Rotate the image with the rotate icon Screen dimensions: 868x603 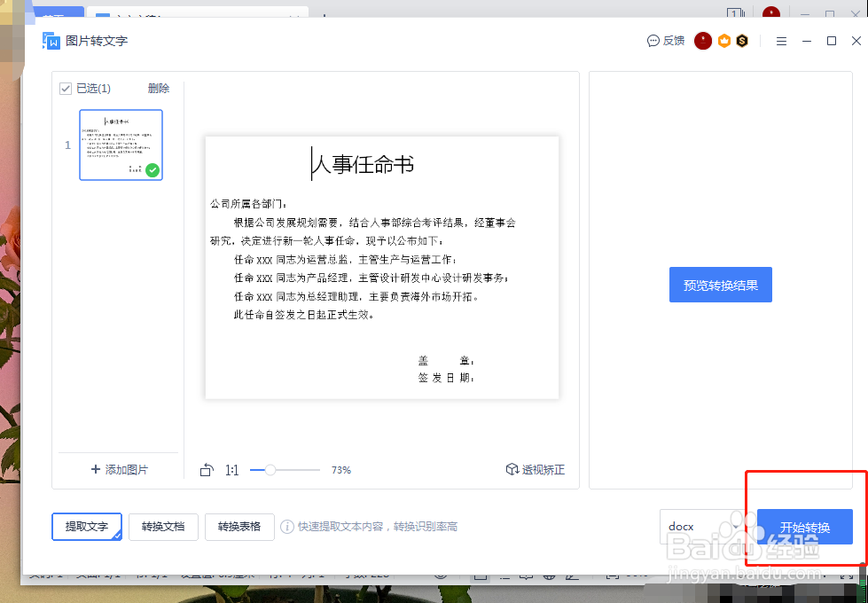click(x=207, y=470)
